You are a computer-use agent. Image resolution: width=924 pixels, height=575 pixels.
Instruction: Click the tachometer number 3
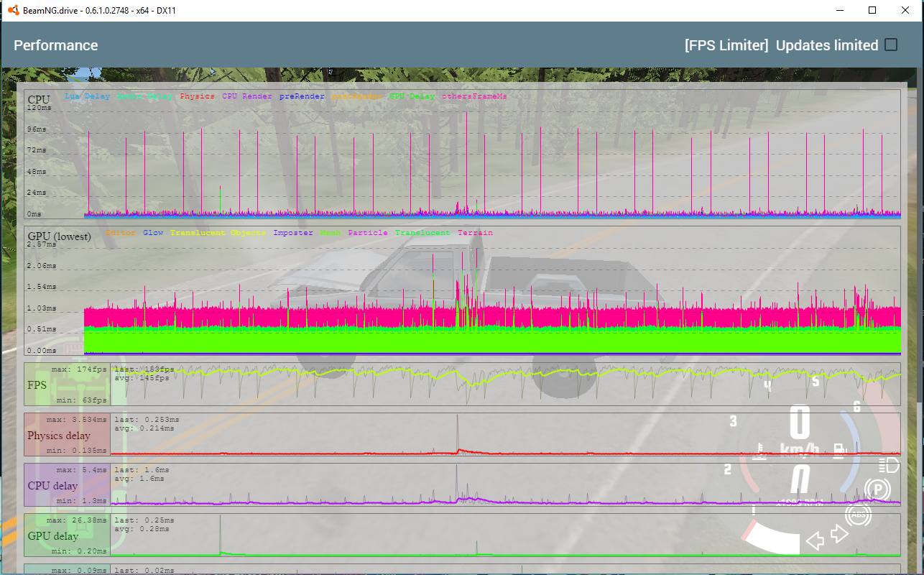pyautogui.click(x=733, y=421)
